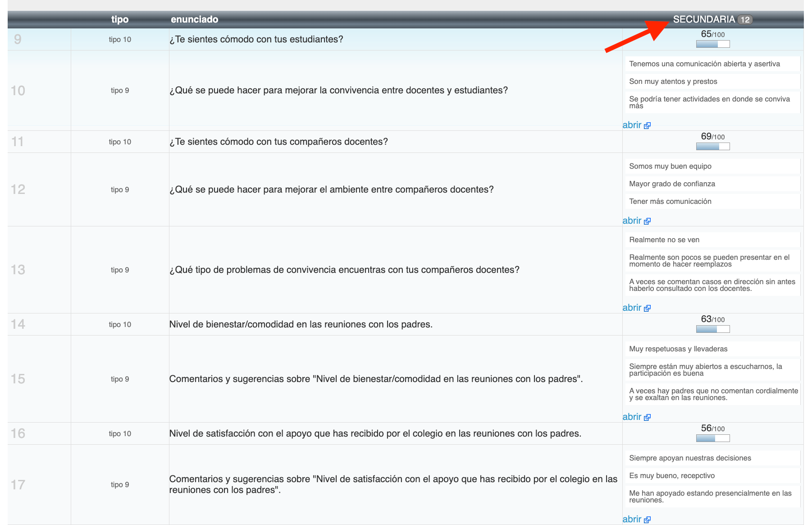Click external-link icon next to question 15 abrir
The width and height of the screenshot is (812, 525).
647,417
